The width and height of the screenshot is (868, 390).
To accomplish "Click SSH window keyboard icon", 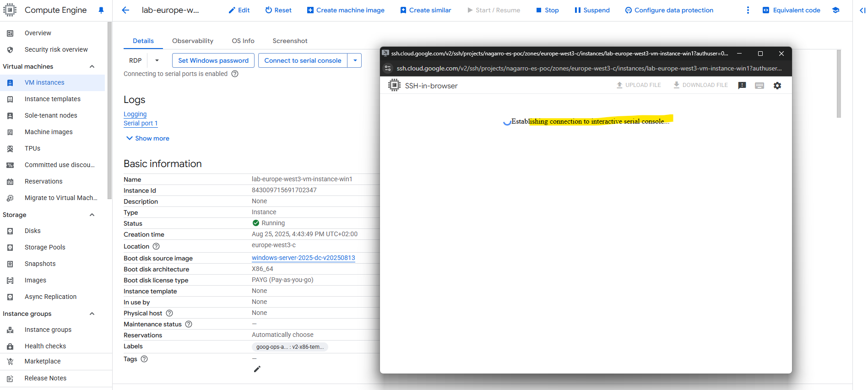I will click(759, 86).
